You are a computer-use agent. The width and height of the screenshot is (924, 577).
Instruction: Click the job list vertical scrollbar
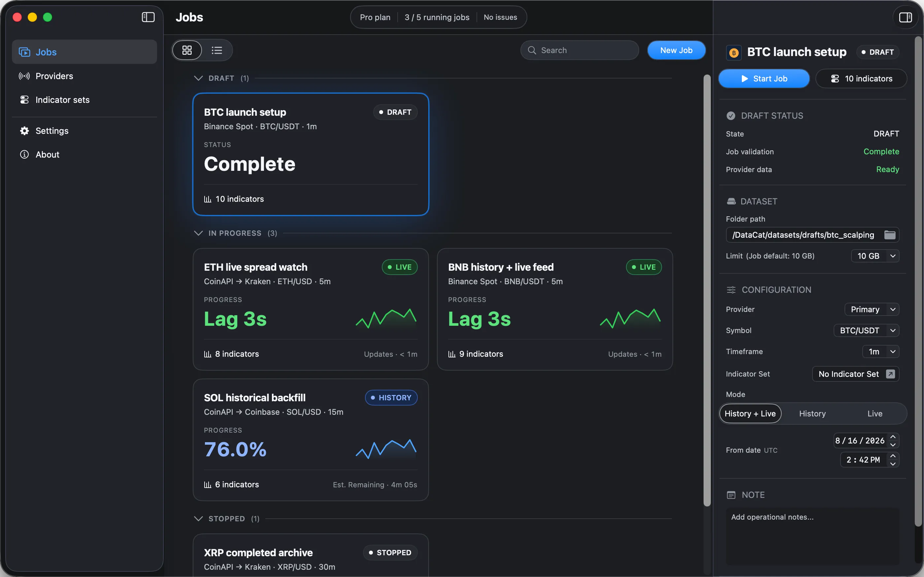pos(707,290)
